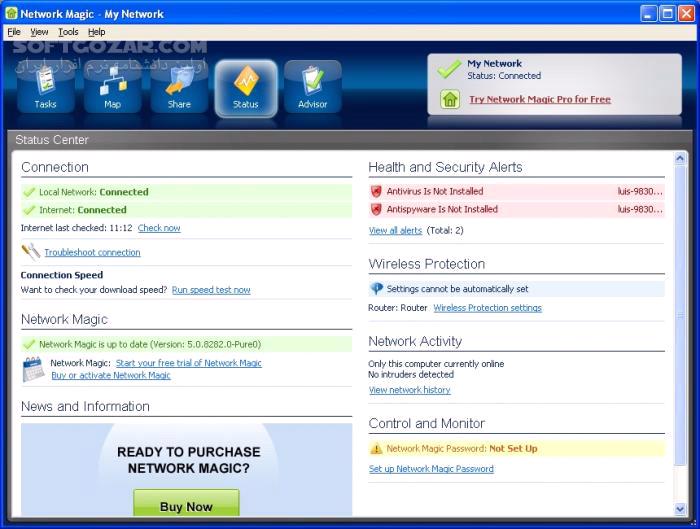
Task: Click the My Network green checkmark icon
Action: 449,69
